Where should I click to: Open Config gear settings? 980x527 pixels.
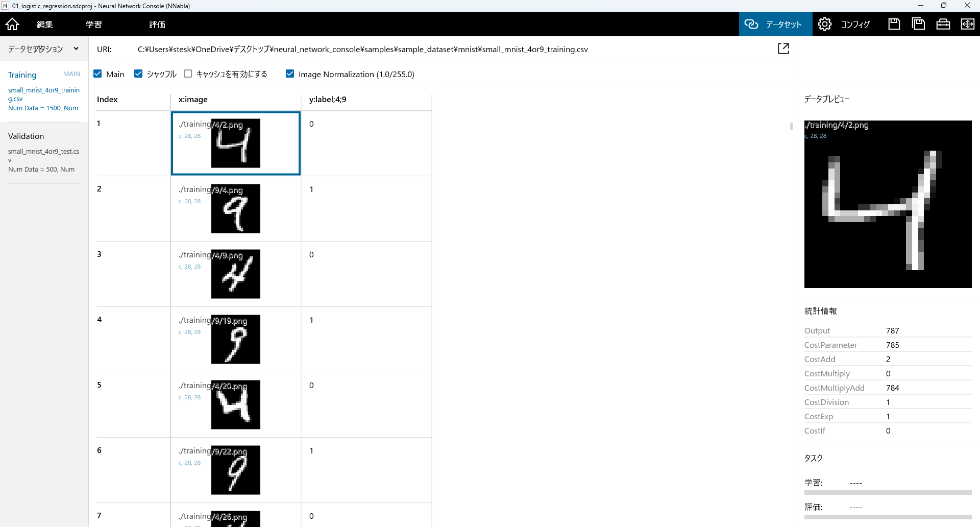click(x=824, y=24)
